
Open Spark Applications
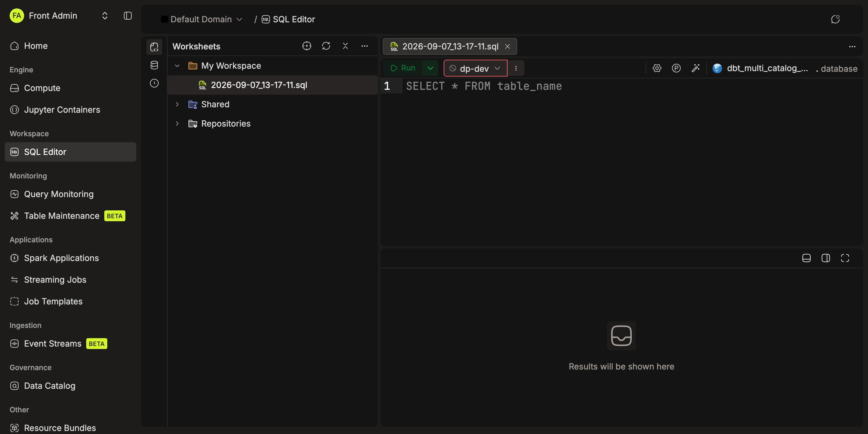tap(70, 258)
